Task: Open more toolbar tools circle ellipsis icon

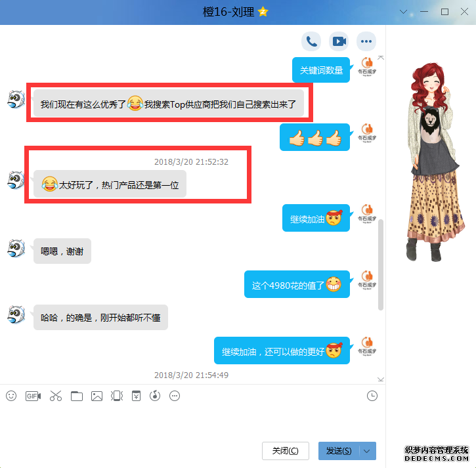Action: coord(175,396)
